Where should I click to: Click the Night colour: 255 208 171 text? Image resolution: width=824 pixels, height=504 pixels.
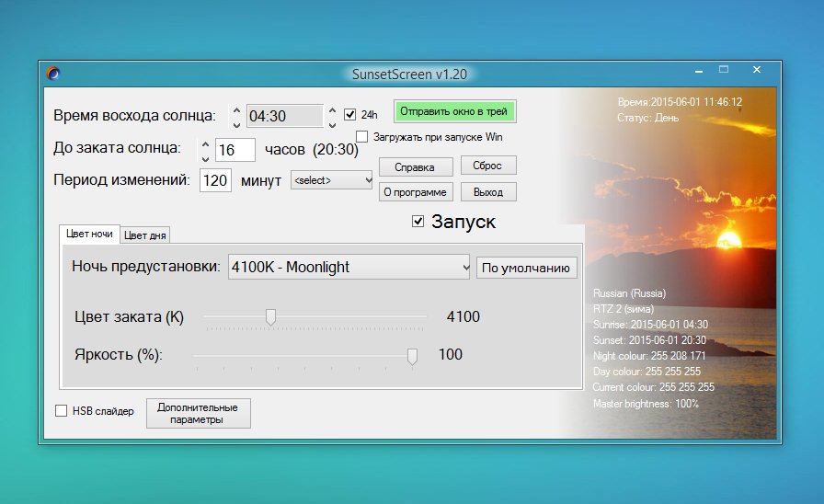(649, 356)
